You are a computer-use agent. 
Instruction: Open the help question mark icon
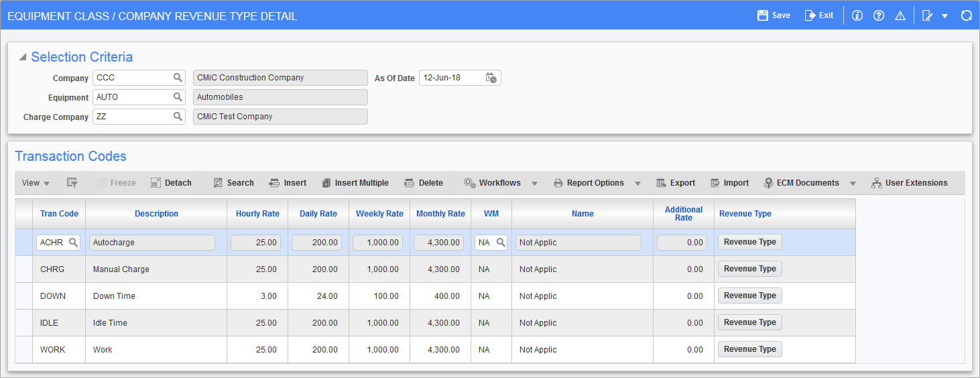[x=878, y=15]
